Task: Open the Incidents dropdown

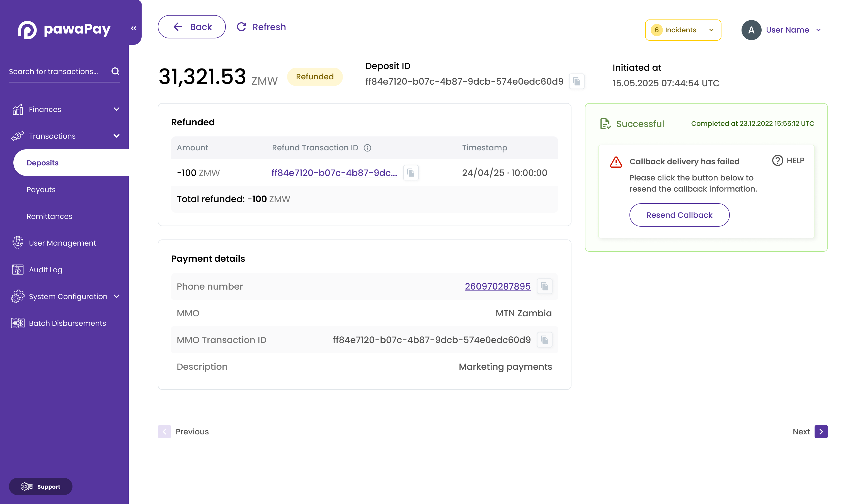Action: pyautogui.click(x=682, y=30)
